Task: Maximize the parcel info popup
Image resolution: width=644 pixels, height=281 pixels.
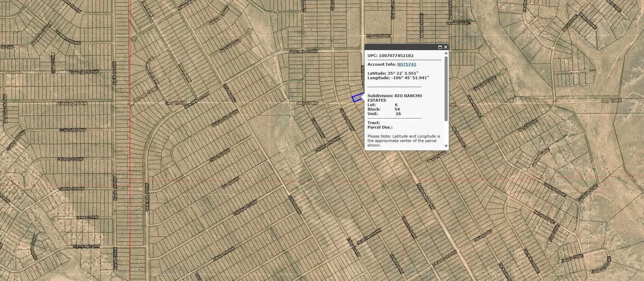Action: 440,47
